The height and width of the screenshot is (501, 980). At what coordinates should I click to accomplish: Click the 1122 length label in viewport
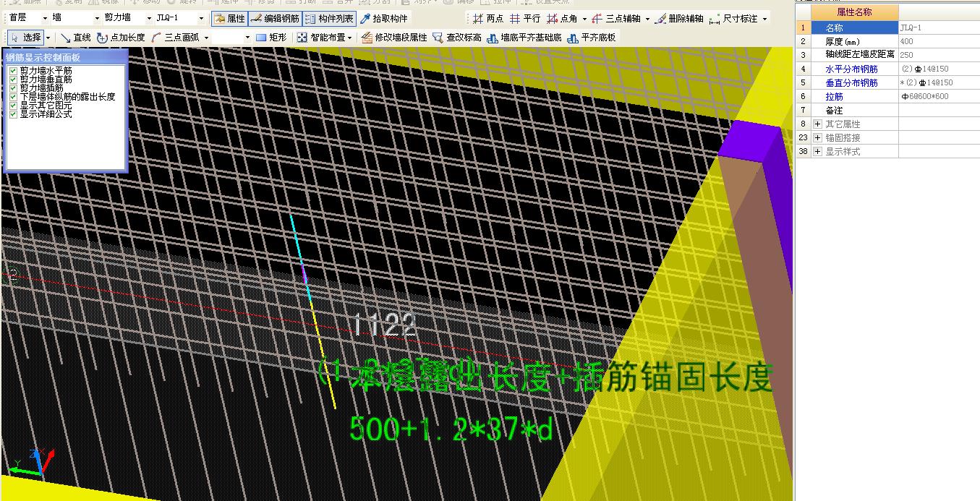point(384,325)
